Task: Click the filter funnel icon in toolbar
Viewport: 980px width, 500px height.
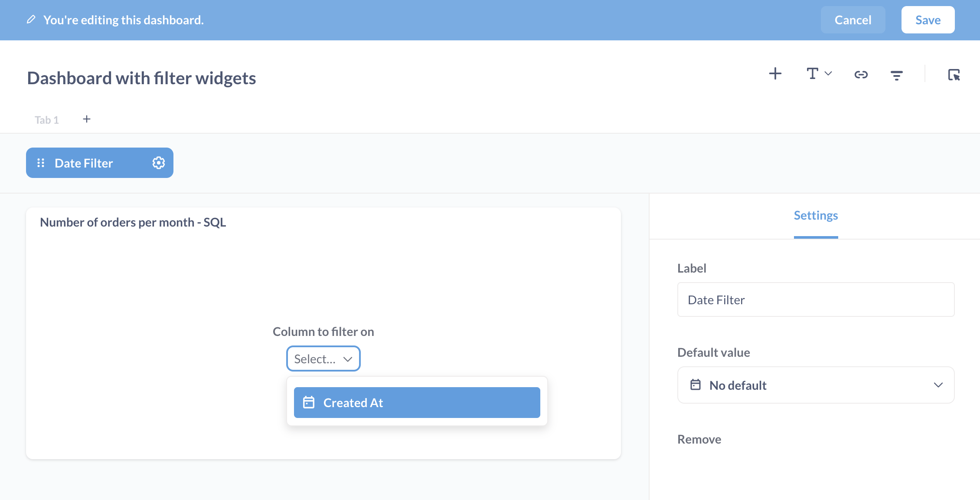Action: pos(896,75)
